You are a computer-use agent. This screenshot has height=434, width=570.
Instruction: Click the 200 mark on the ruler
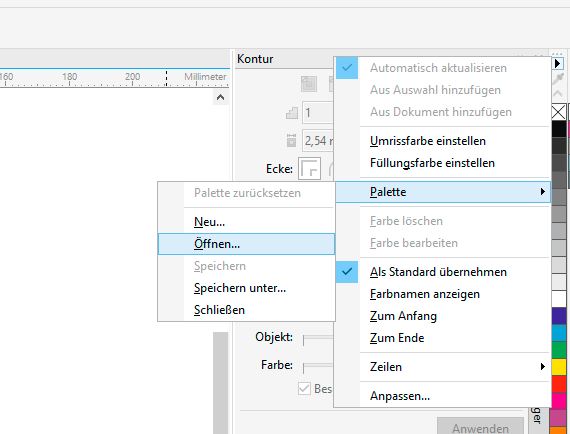tap(132, 76)
